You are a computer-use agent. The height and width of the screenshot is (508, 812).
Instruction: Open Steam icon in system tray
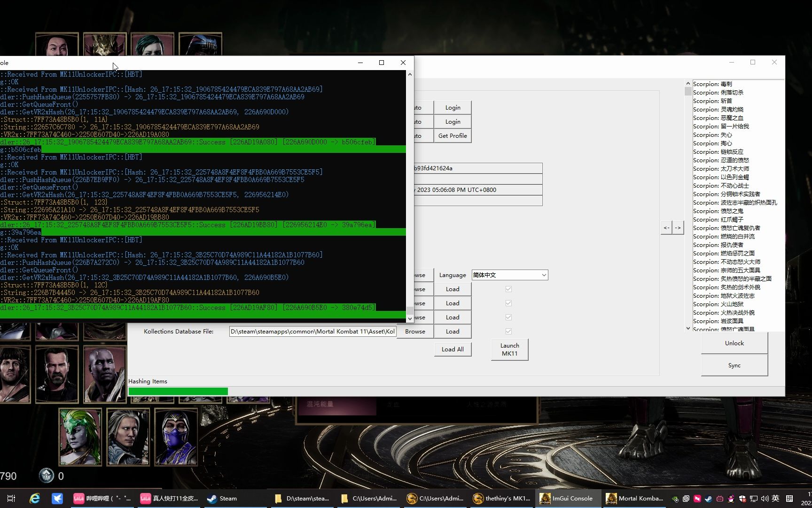tap(708, 499)
